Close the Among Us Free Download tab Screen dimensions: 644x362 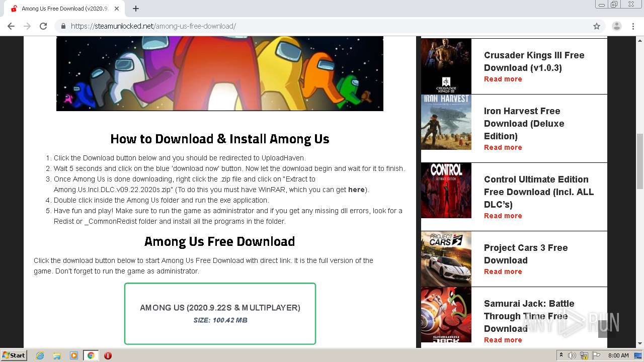[117, 9]
